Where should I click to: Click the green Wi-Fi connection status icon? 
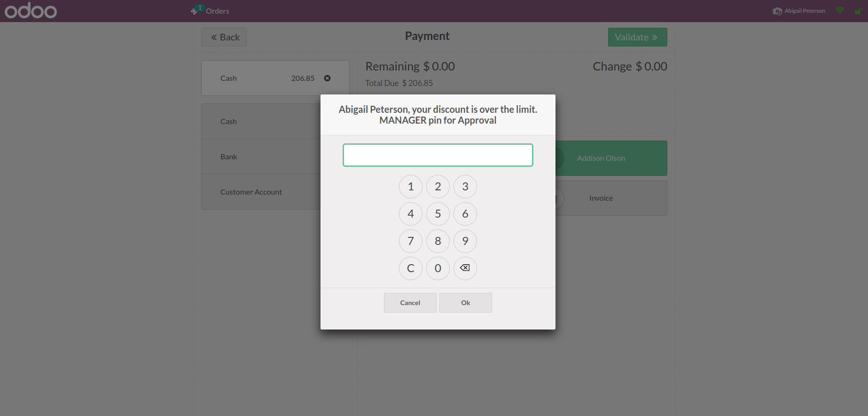840,10
